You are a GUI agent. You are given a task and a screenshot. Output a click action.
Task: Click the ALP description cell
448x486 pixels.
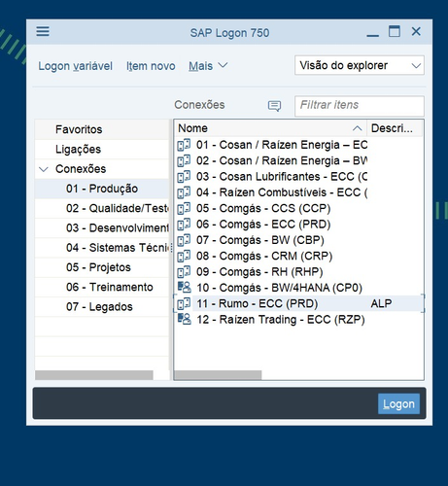click(x=381, y=303)
